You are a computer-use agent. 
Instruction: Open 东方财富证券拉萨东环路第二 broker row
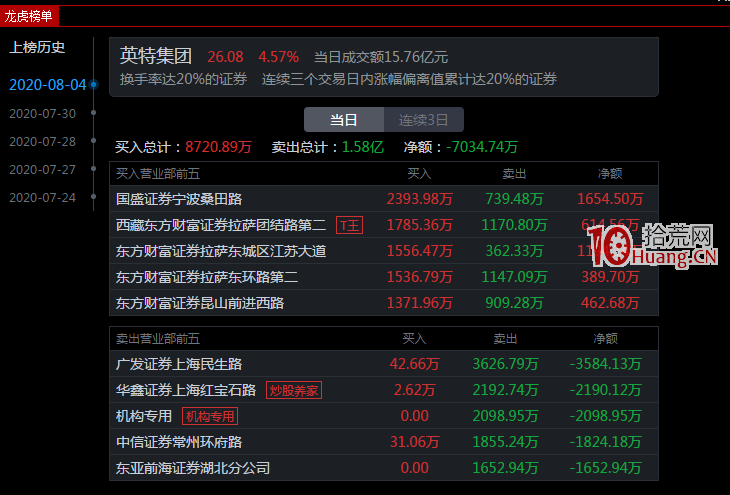tap(384, 277)
